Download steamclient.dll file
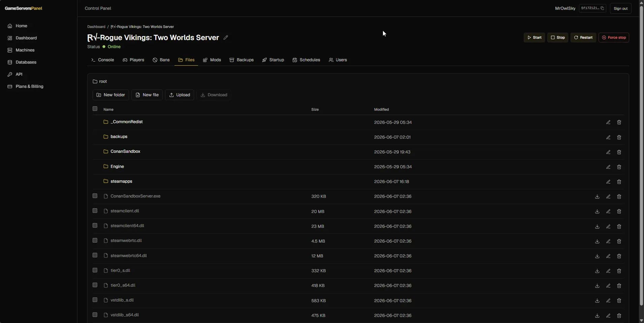Viewport: 644px width, 323px height. click(597, 211)
